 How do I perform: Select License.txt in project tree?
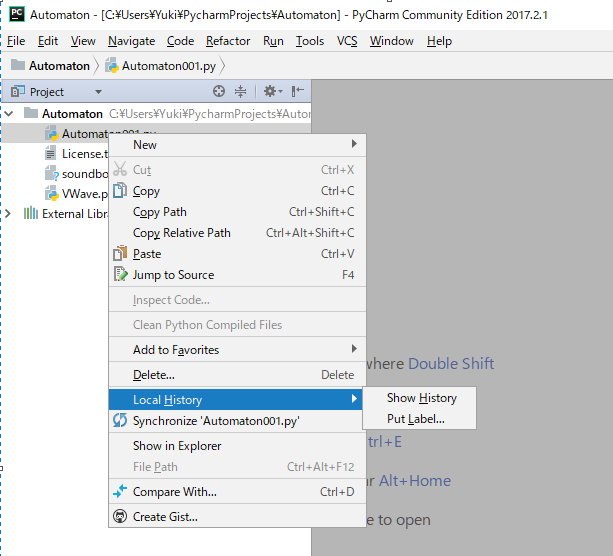pyautogui.click(x=84, y=154)
